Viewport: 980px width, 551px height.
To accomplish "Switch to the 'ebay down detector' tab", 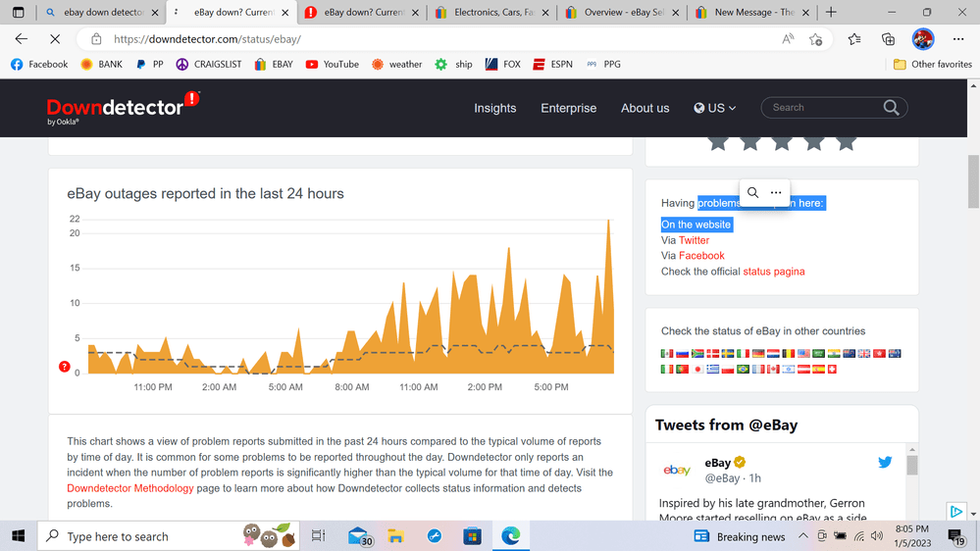I will [102, 12].
